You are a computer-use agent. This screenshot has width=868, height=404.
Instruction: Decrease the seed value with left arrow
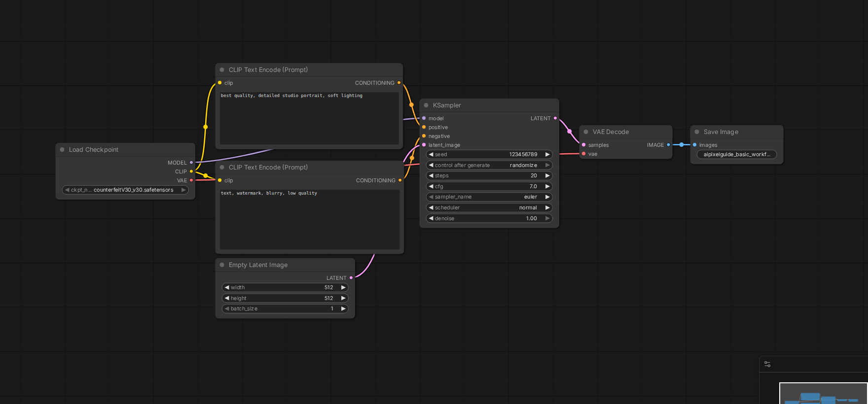point(431,154)
